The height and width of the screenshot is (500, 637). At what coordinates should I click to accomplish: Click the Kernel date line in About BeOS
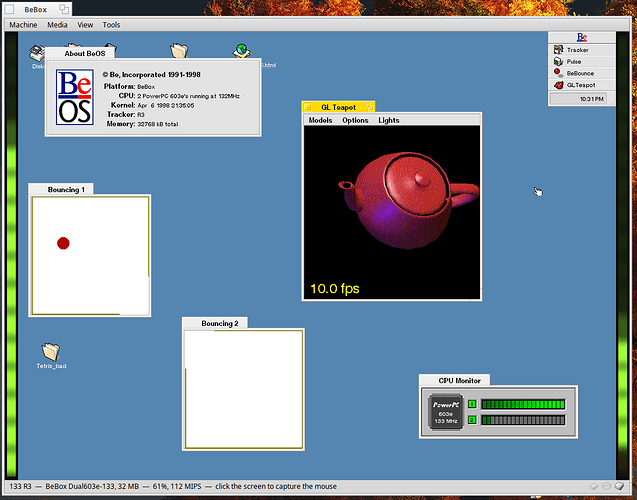coord(152,105)
